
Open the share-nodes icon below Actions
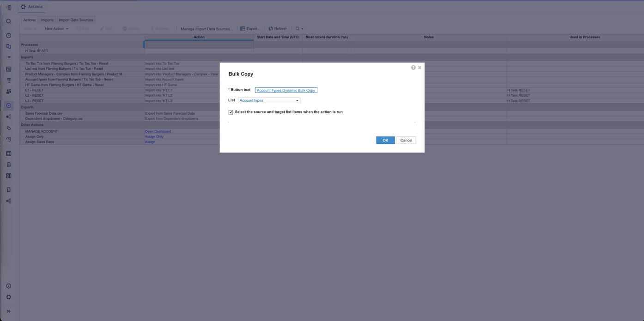click(8, 117)
